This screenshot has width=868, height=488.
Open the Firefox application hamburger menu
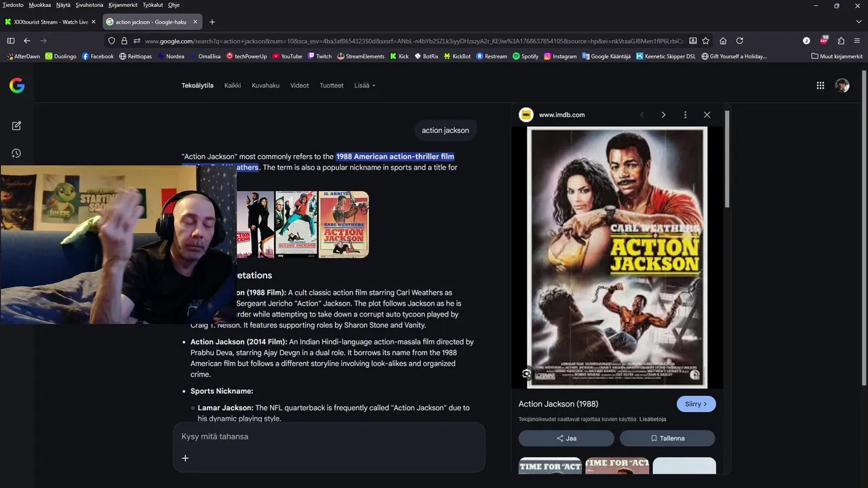857,41
